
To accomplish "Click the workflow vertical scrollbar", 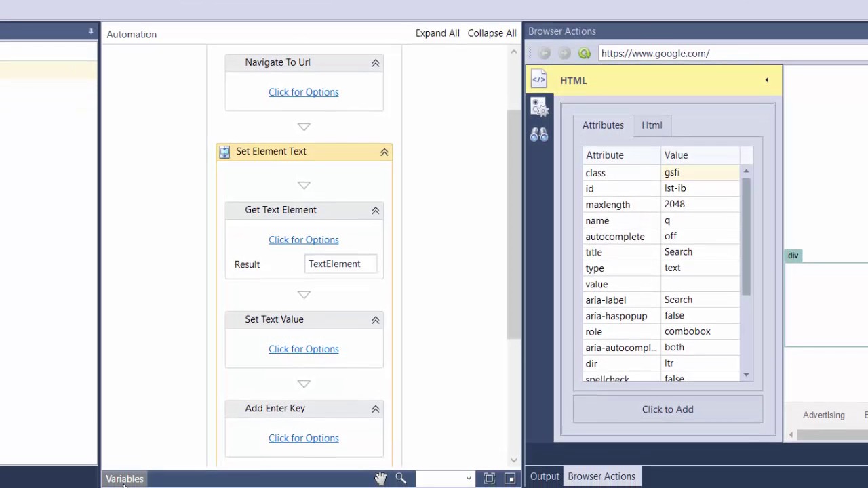I will coord(514,224).
